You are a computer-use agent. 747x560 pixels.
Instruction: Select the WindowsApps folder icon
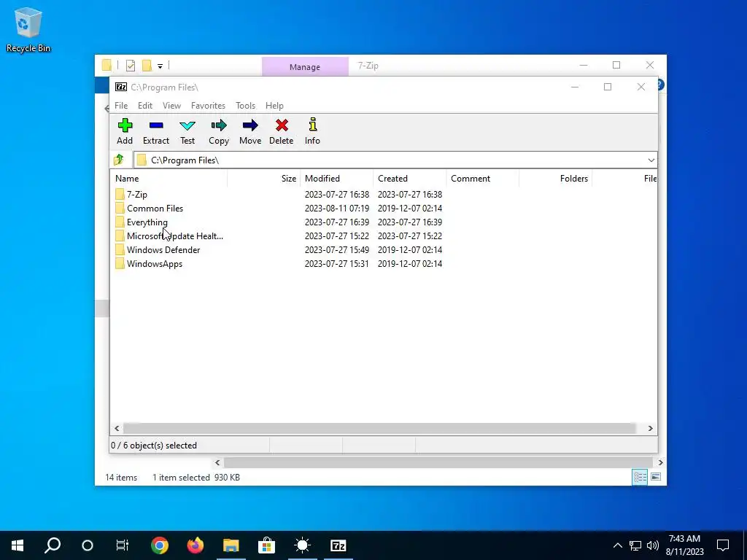pos(120,263)
